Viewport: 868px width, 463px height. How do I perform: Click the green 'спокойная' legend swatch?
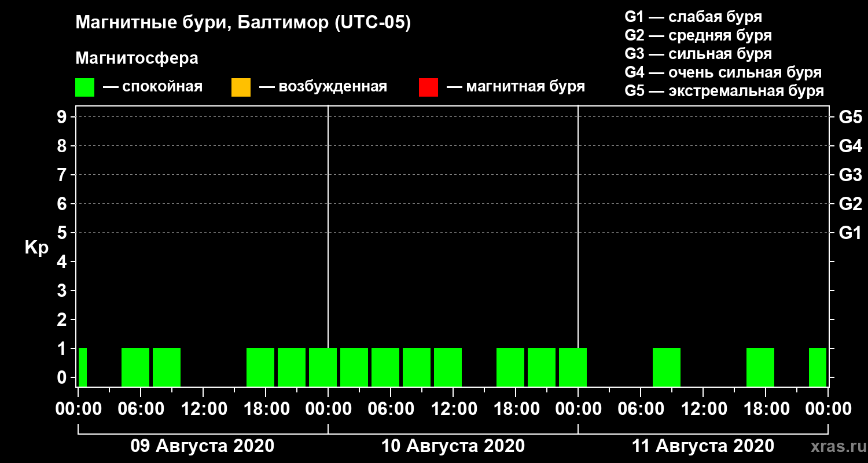[x=84, y=87]
